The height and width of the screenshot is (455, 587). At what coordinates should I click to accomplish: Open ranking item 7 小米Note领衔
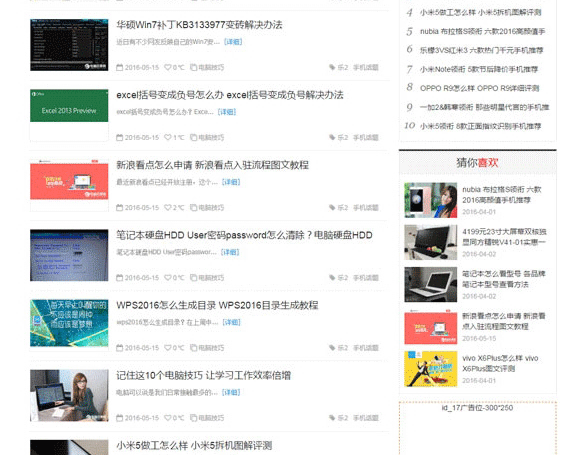479,69
